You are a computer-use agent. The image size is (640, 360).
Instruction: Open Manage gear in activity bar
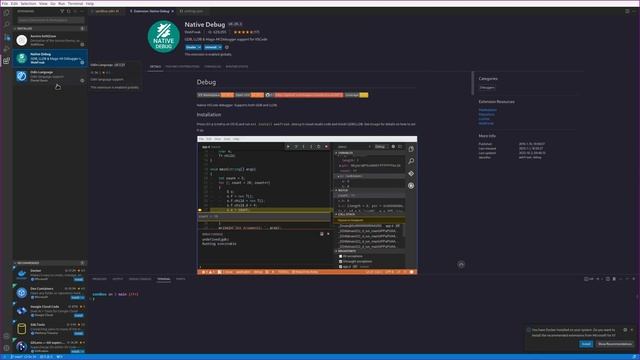coord(6,348)
